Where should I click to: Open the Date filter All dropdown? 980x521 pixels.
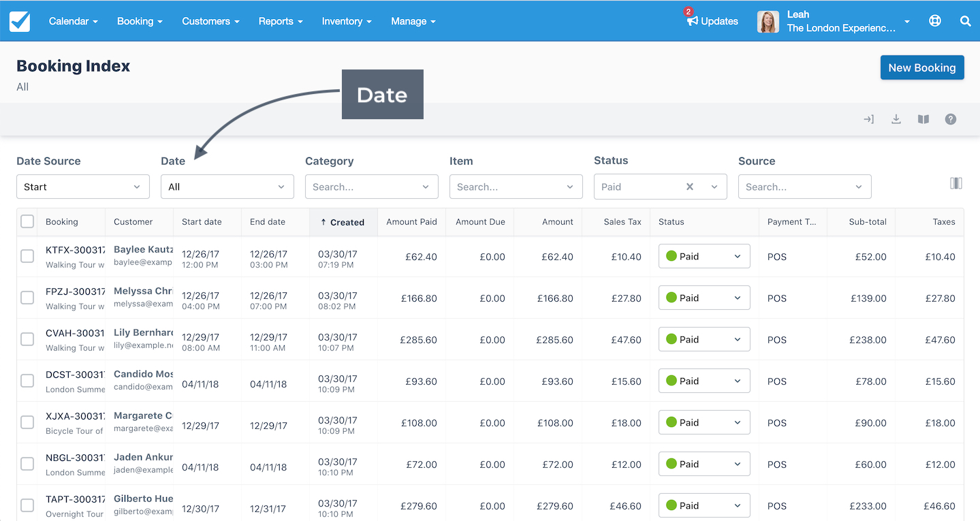pyautogui.click(x=227, y=187)
